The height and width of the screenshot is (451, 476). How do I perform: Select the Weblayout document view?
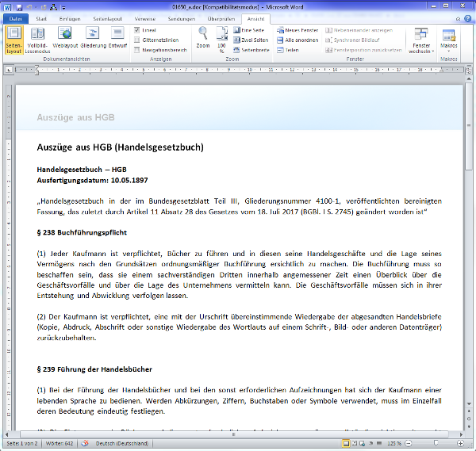coord(65,38)
